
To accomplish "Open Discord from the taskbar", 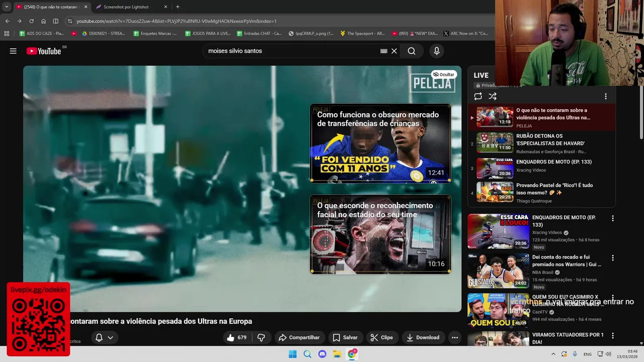I will [x=322, y=354].
